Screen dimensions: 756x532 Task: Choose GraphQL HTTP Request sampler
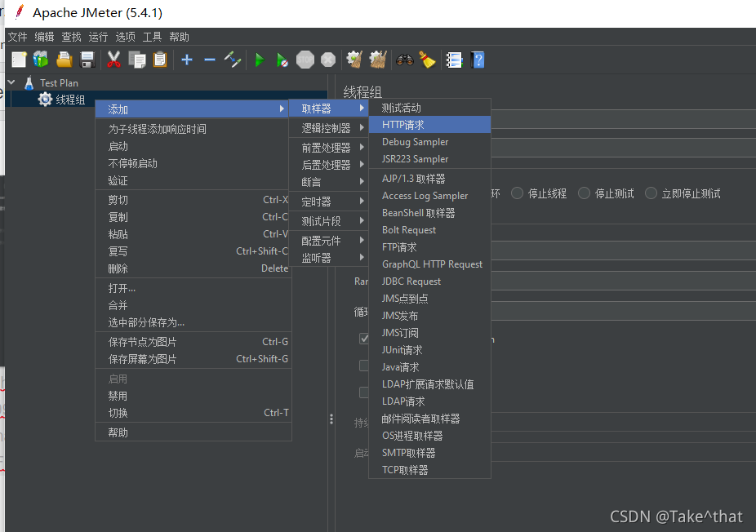[x=429, y=264]
